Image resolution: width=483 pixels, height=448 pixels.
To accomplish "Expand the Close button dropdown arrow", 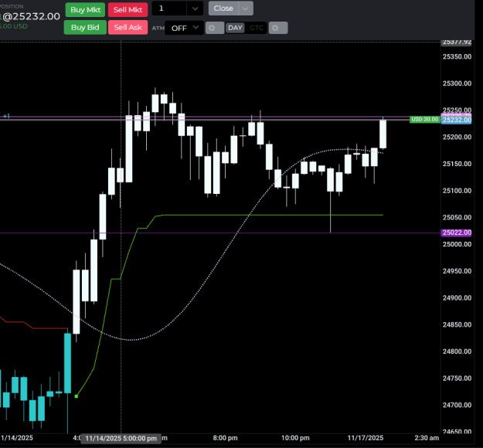I will (x=246, y=8).
